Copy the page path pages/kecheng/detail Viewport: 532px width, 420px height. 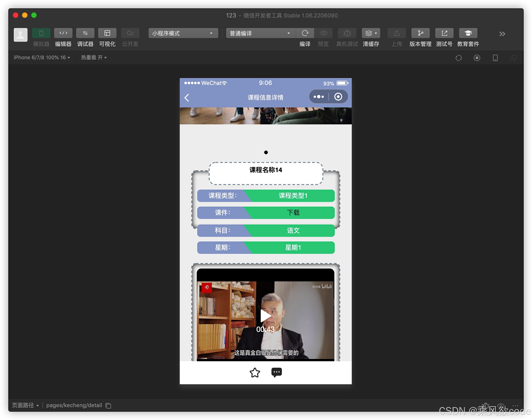[x=108, y=406]
